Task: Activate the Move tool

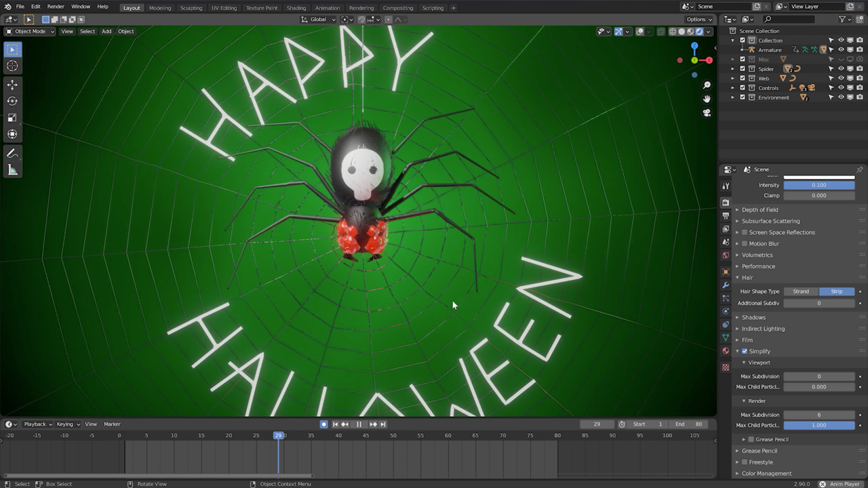Action: point(12,85)
